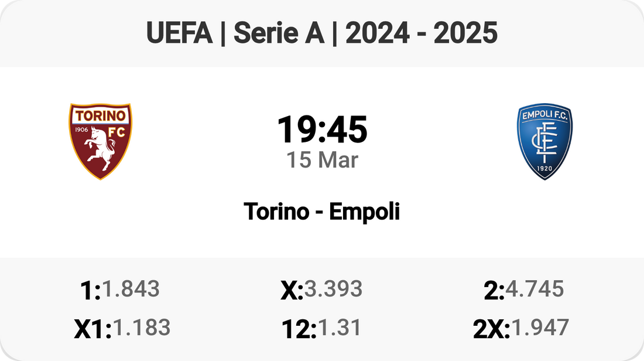The height and width of the screenshot is (361, 644).
Task: Click the bold "1:" outcome label
Action: 90,290
